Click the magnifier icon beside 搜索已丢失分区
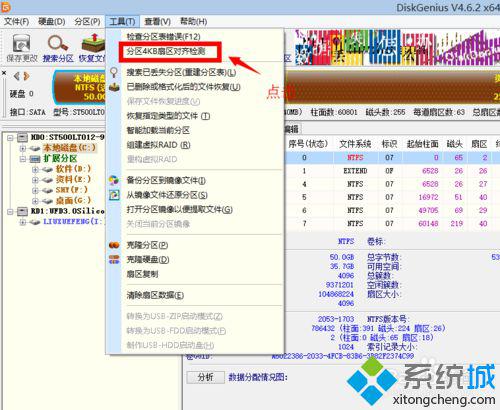This screenshot has height=410, width=500. coord(114,72)
